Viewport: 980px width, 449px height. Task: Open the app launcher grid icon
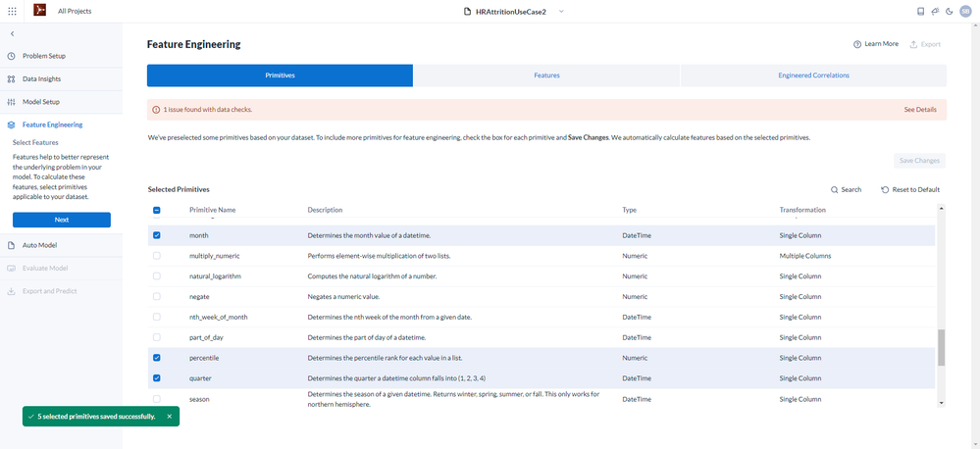12,11
